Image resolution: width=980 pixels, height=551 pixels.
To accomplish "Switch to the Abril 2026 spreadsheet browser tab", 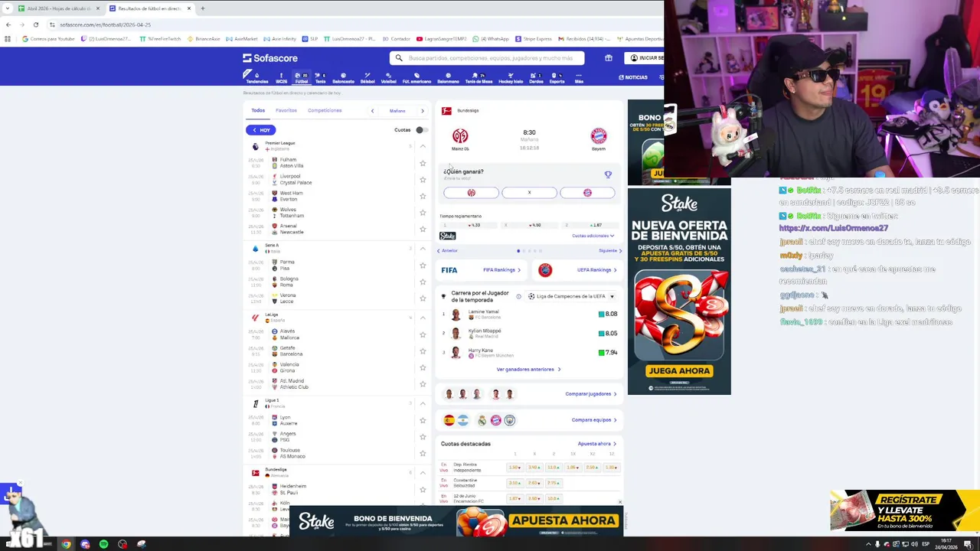I will 57,8.
